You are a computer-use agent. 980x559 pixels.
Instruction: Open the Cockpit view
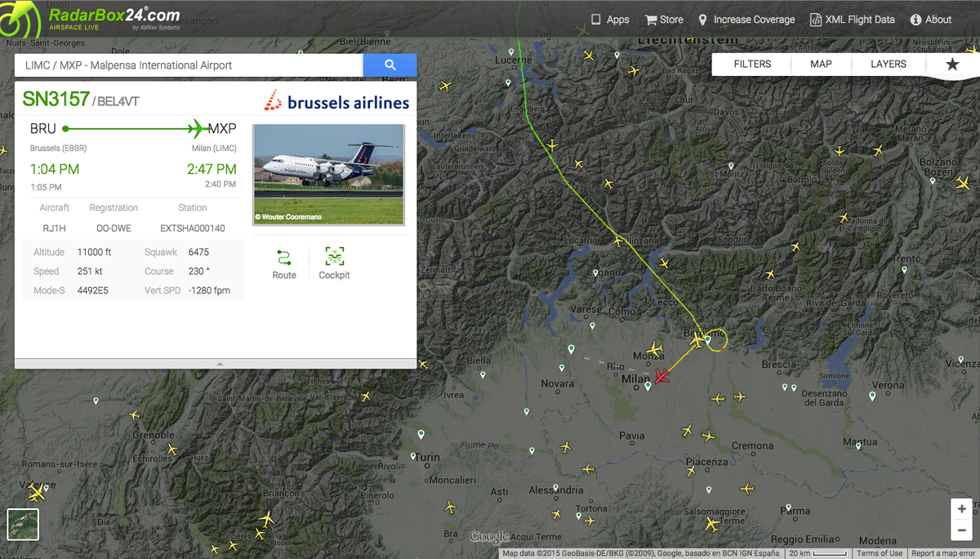pyautogui.click(x=334, y=264)
